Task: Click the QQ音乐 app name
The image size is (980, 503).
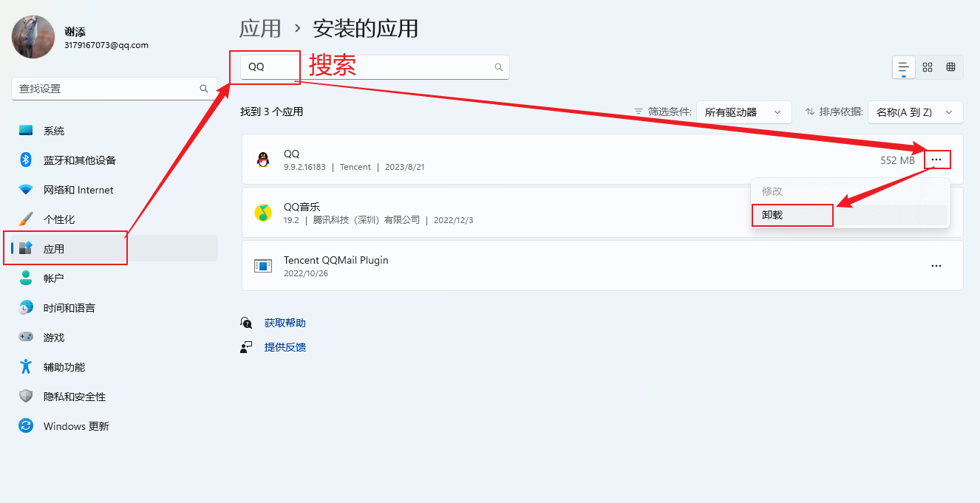Action: pyautogui.click(x=302, y=207)
